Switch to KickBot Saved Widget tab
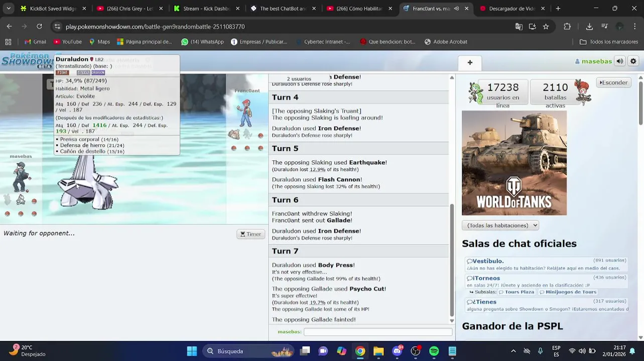Screen dimensions: 644x361 (x=53, y=9)
